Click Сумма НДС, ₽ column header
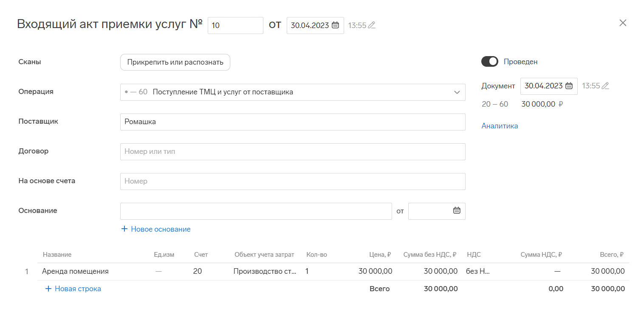Image resolution: width=644 pixels, height=312 pixels. pos(541,255)
